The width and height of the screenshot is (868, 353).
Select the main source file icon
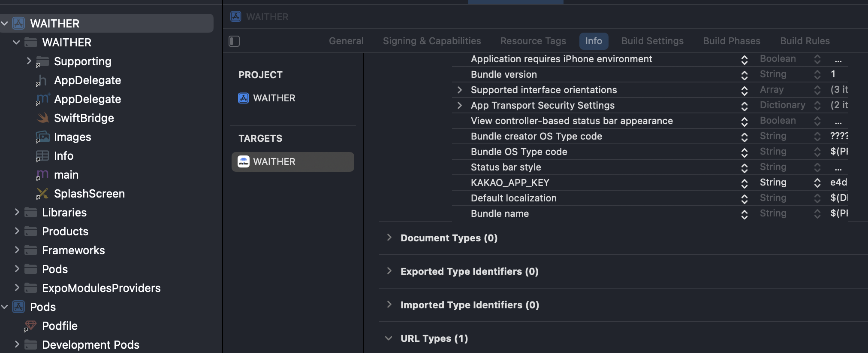pyautogui.click(x=42, y=174)
